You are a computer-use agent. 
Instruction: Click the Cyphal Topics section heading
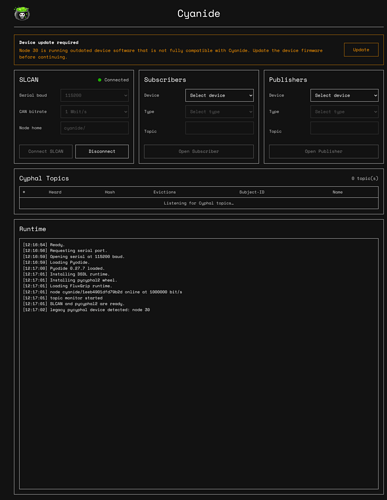tap(44, 178)
